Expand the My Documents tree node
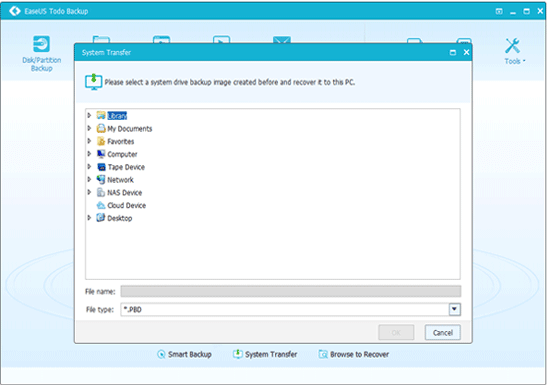This screenshot has height=385, width=550. pos(89,128)
